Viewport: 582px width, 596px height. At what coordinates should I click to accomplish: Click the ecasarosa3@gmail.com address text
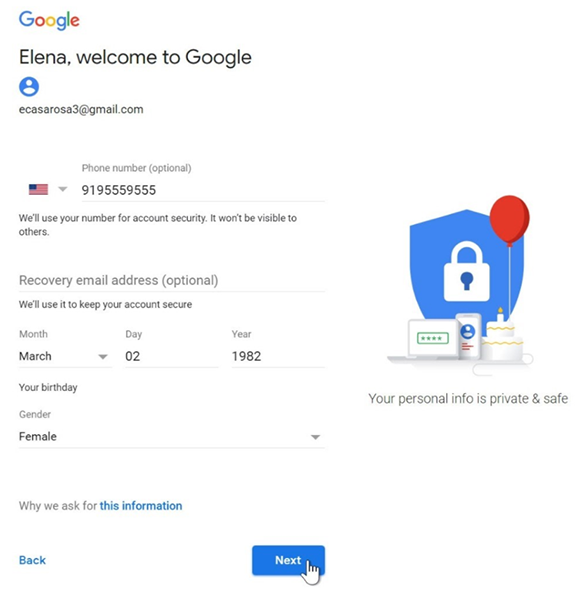81,109
